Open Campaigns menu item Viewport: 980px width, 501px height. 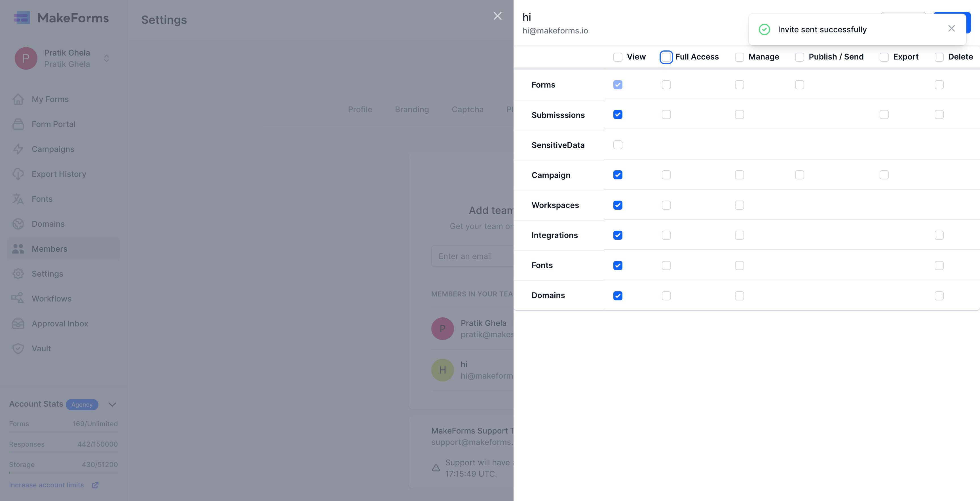point(63,149)
